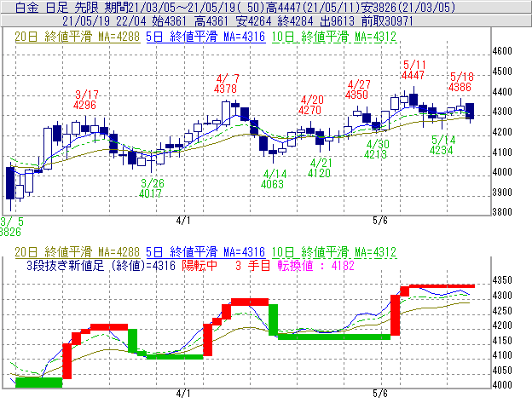This screenshot has height=403, width=532.
Task: Click the 5/11 4447 peak label
Action: [x=413, y=70]
